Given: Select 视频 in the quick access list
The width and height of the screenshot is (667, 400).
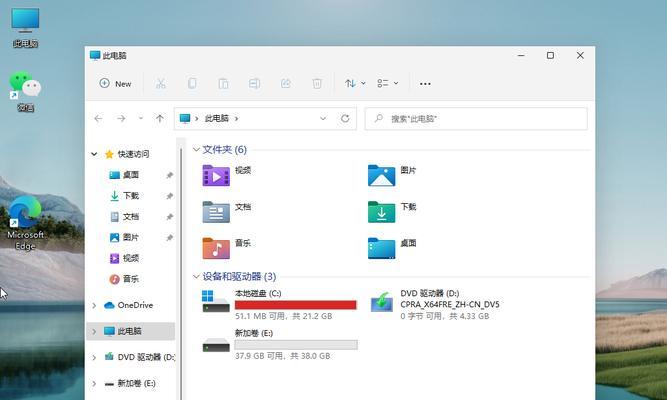Looking at the screenshot, I should [x=131, y=258].
